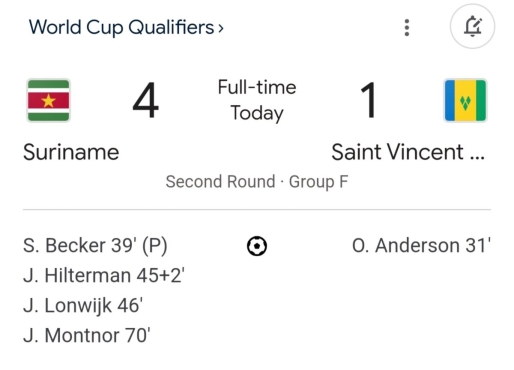Select goal scorer J. Lonwijk 46'
The image size is (514, 370).
coord(83,306)
